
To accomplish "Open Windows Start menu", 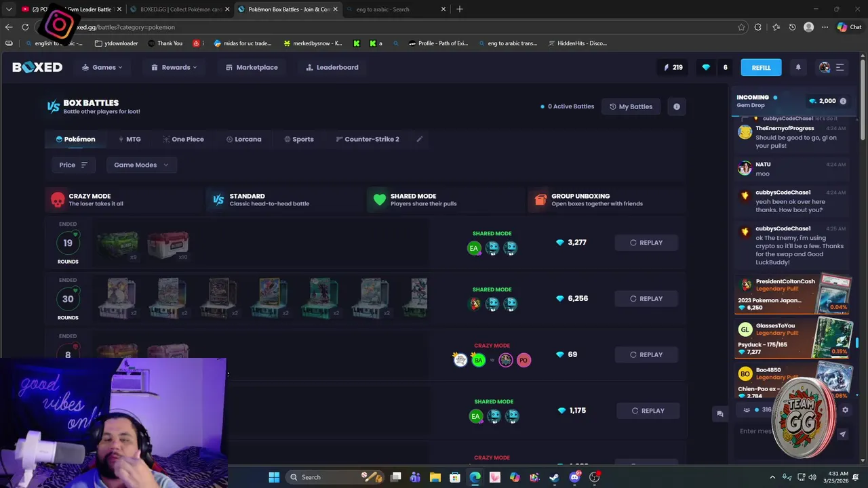I will (x=274, y=477).
